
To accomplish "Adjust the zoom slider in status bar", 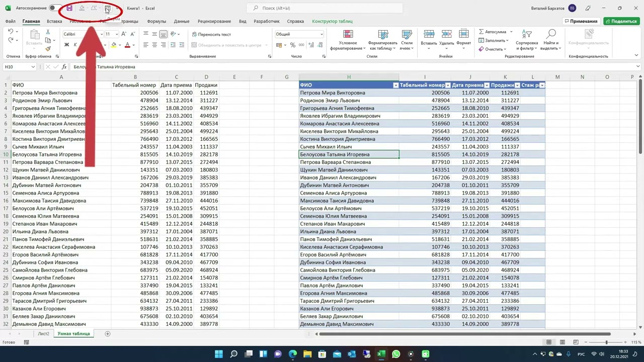I will (607, 342).
